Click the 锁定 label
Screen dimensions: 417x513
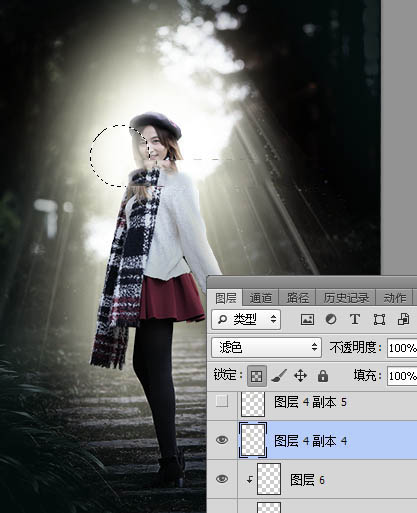(228, 375)
